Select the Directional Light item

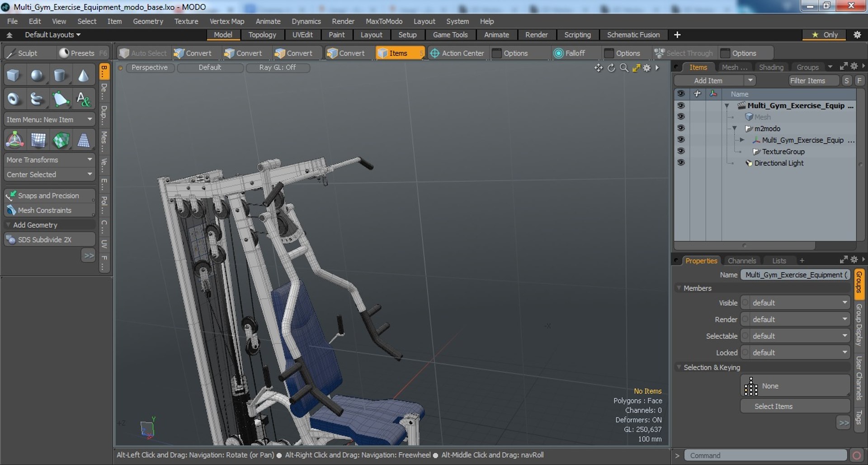[778, 163]
